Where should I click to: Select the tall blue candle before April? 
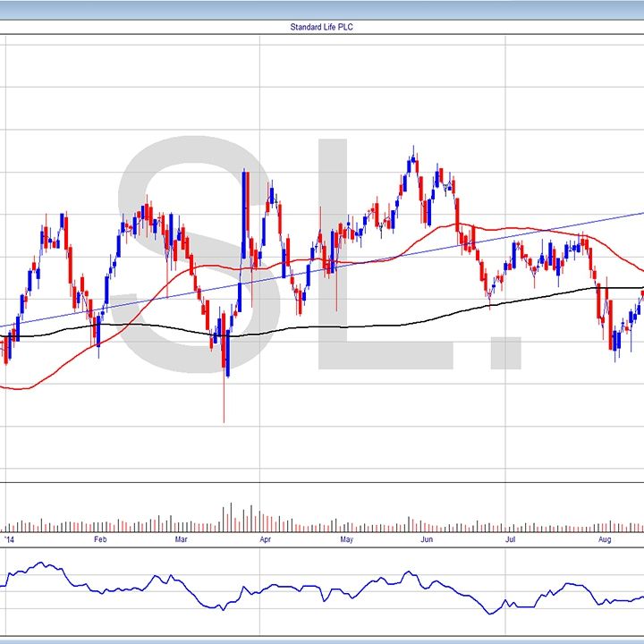pyautogui.click(x=243, y=206)
